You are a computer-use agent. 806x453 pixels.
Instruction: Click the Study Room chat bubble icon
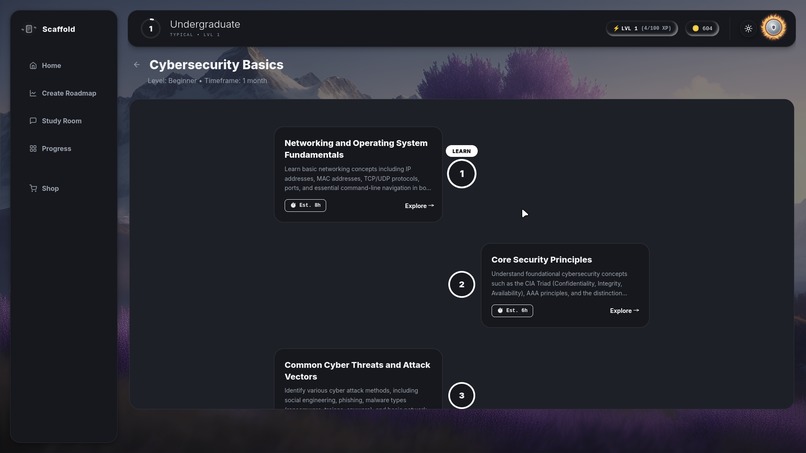pyautogui.click(x=33, y=121)
